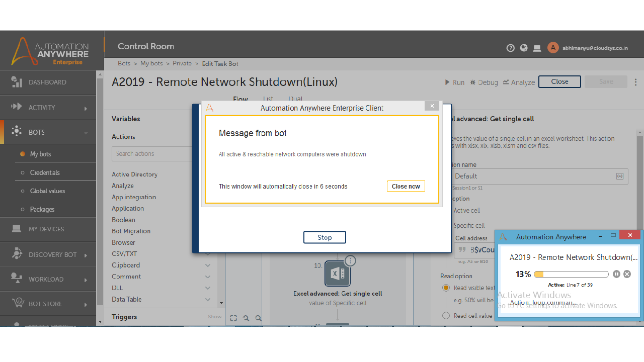Click the Excel advanced node icon in flow
The image size is (644, 362).
(x=337, y=274)
